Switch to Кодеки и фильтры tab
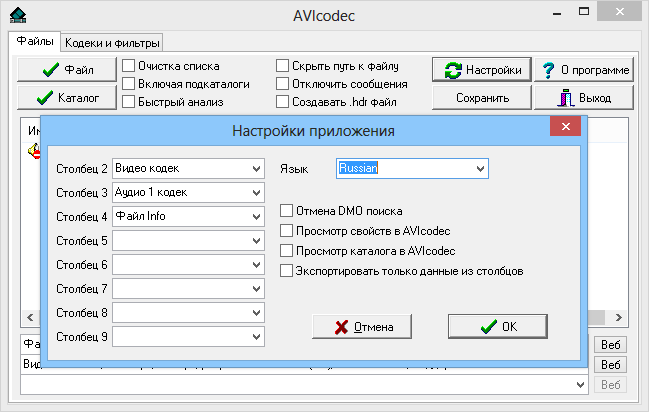The image size is (649, 412). click(112, 43)
